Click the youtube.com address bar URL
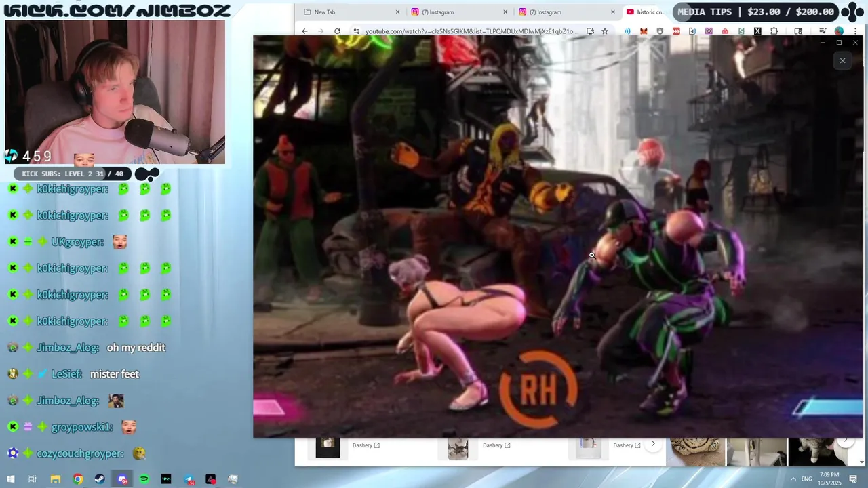 (x=471, y=31)
